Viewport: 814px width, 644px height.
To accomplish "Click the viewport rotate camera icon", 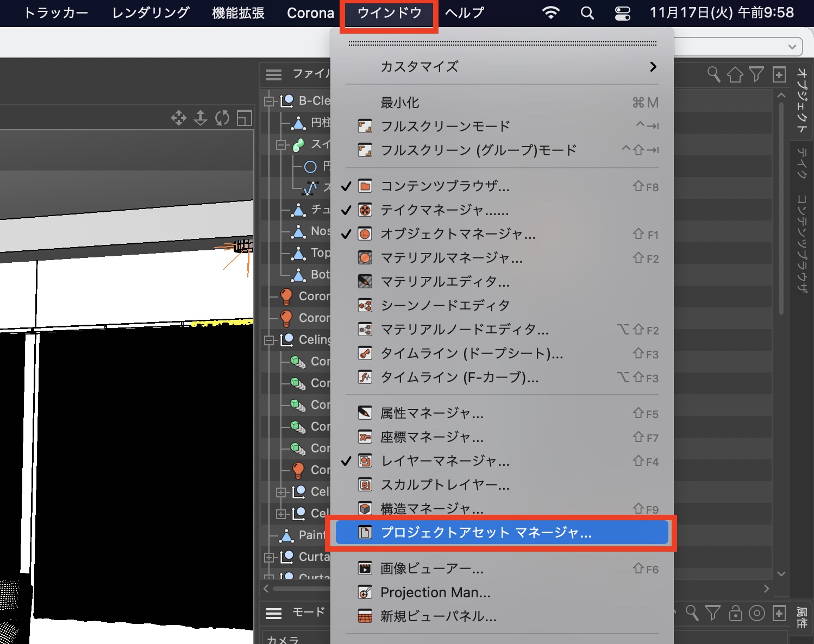I will (222, 118).
